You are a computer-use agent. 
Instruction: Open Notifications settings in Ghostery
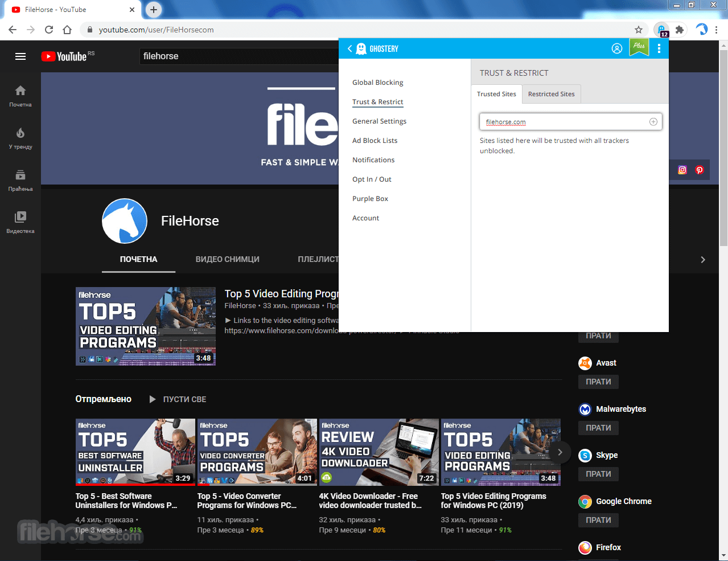point(373,160)
